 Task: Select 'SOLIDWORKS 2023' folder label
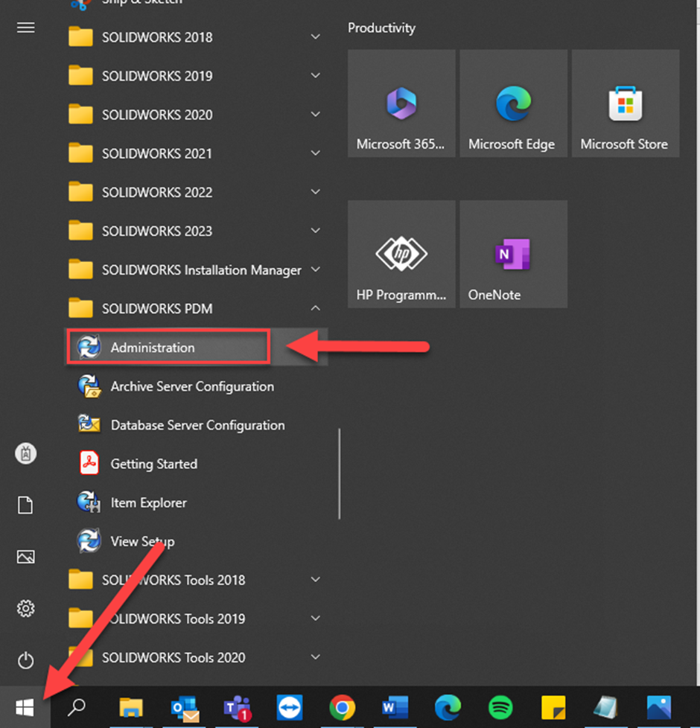click(157, 231)
